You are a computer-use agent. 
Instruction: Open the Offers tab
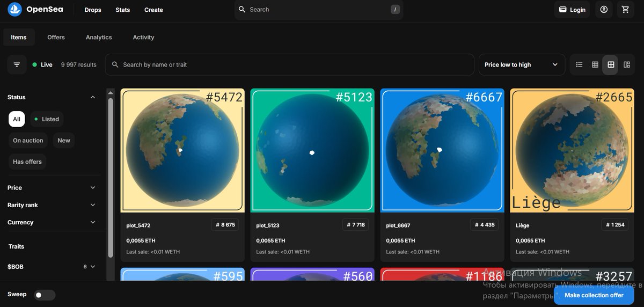56,37
